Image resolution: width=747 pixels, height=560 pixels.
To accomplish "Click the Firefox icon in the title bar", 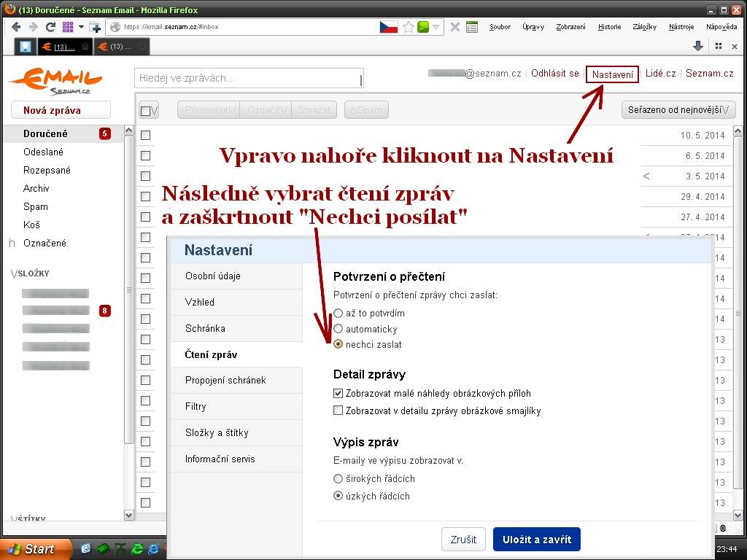I will point(9,9).
